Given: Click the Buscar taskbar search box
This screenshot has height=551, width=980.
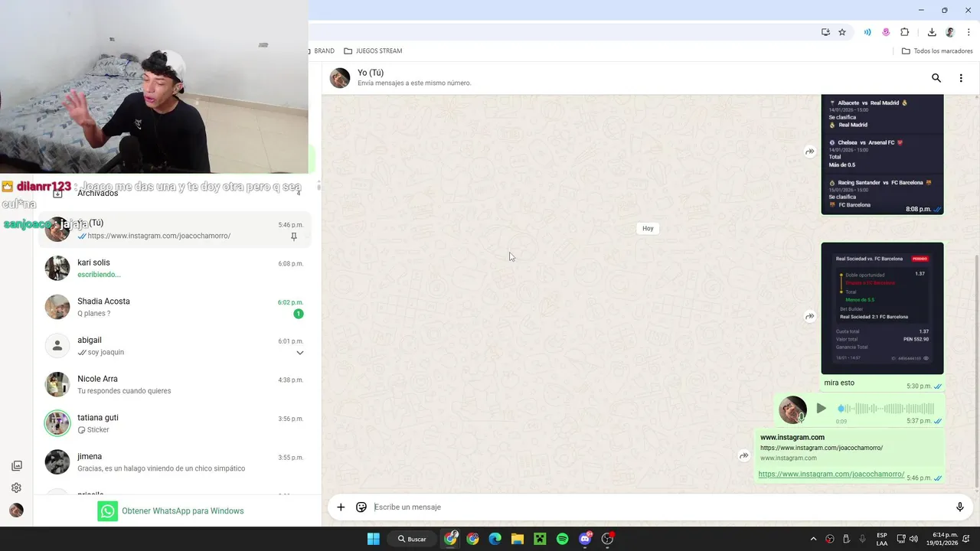Looking at the screenshot, I should 412,539.
